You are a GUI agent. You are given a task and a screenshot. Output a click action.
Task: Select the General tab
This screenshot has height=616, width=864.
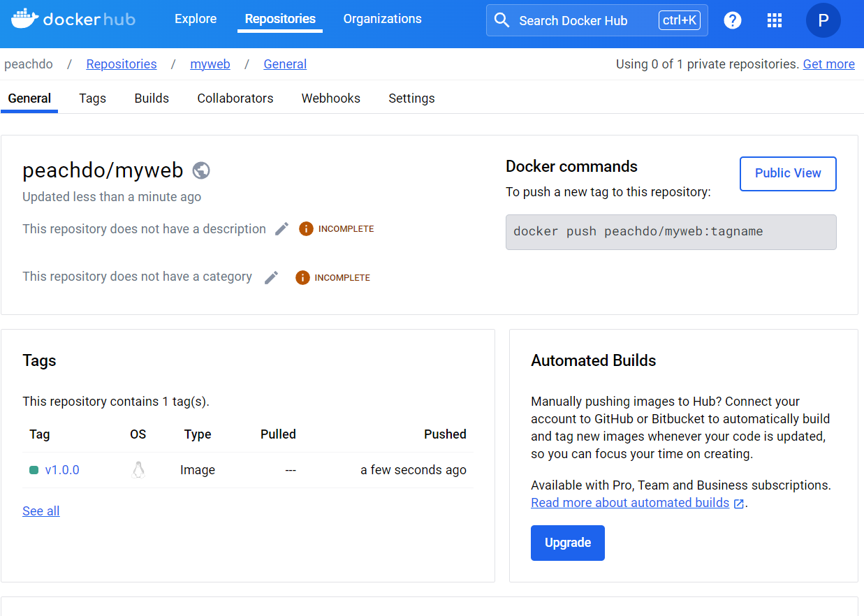[29, 98]
